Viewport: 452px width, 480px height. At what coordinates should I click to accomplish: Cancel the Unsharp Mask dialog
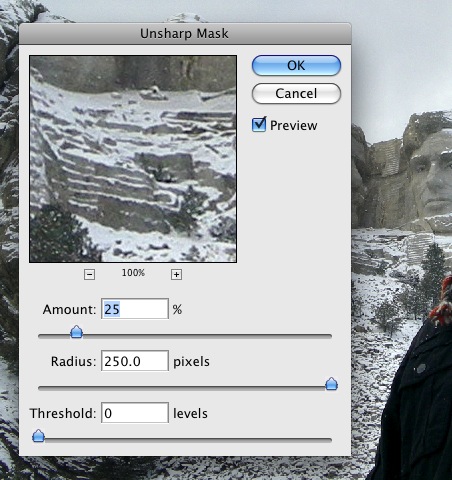296,93
